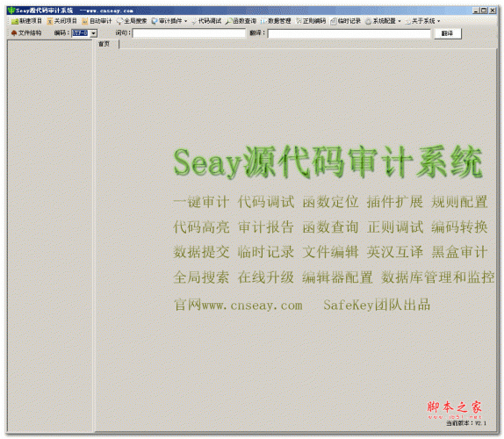Click the 新建项目 (new project) toolbar icon
This screenshot has height=439, width=504.
pyautogui.click(x=15, y=21)
